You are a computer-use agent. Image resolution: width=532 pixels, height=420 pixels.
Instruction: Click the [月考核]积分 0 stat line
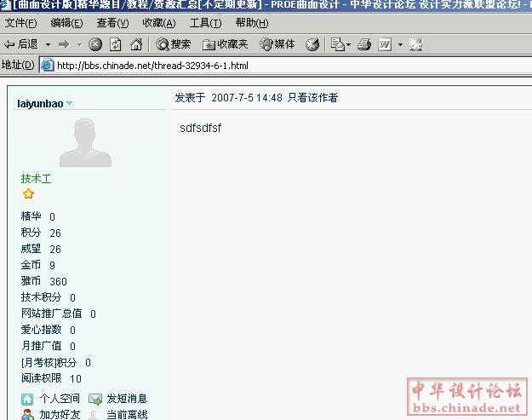point(56,362)
